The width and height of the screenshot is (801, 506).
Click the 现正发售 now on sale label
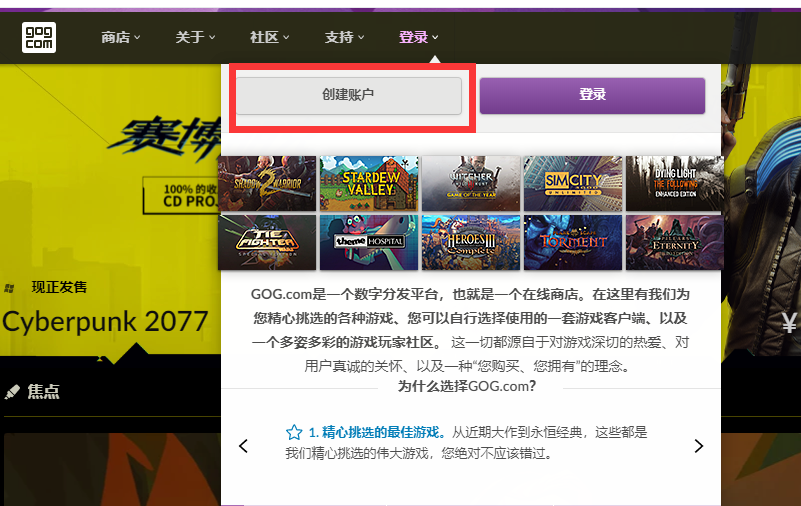59,287
